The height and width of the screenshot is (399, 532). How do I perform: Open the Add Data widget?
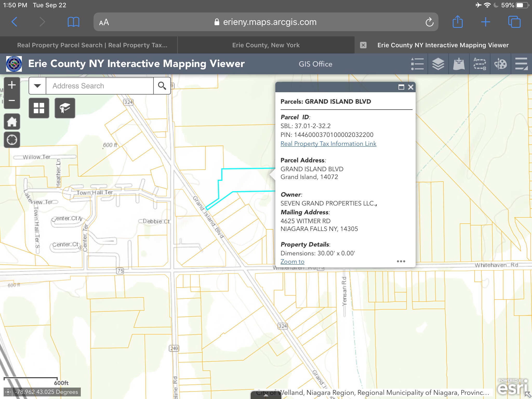[459, 64]
